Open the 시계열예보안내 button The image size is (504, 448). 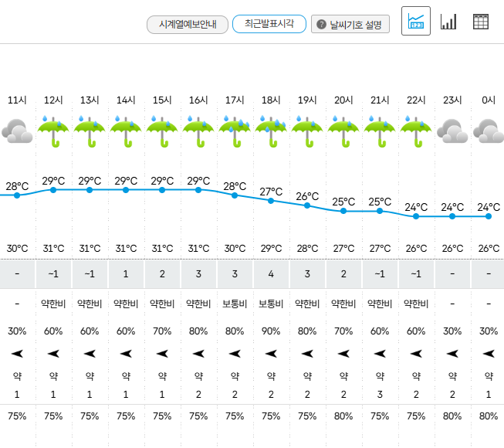[188, 25]
